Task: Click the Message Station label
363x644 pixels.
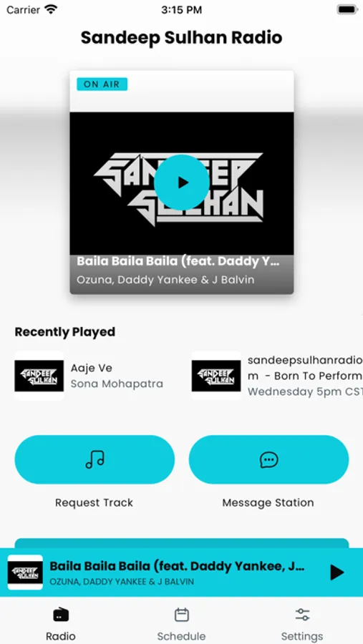Action: (268, 503)
